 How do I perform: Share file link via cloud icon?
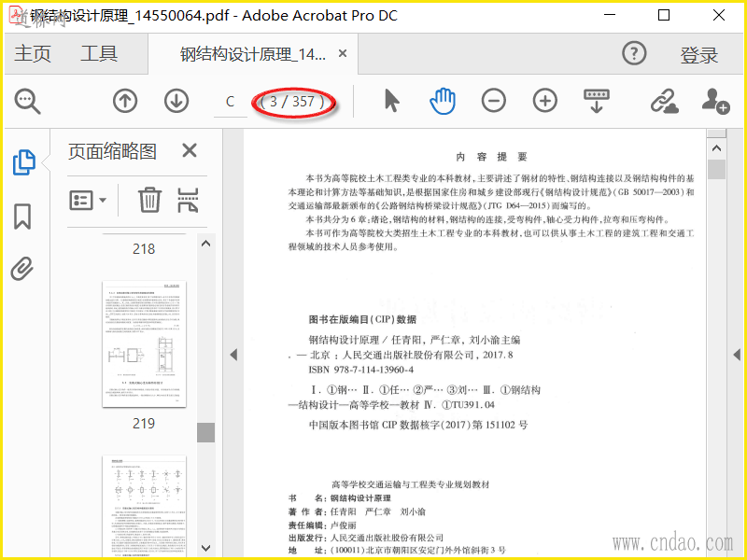[664, 101]
